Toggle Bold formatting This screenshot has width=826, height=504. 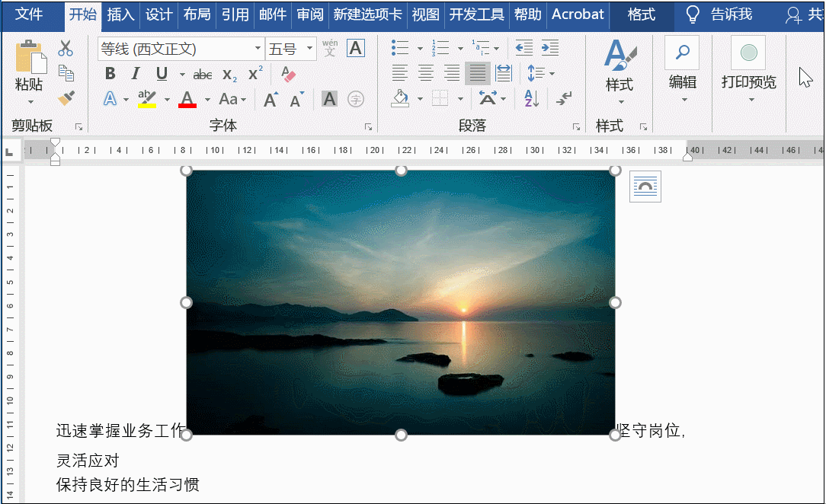pos(110,74)
